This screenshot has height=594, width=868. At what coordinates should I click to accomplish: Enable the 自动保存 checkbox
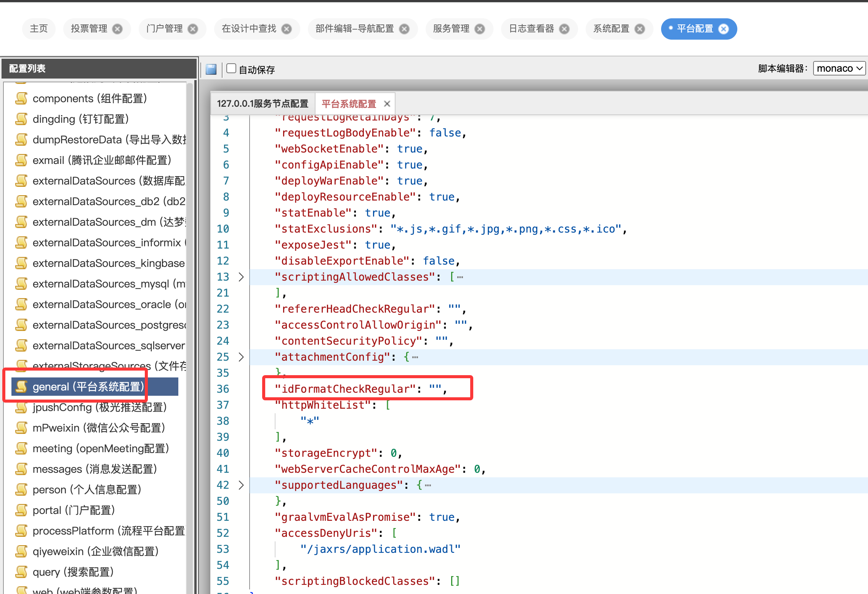pos(231,68)
